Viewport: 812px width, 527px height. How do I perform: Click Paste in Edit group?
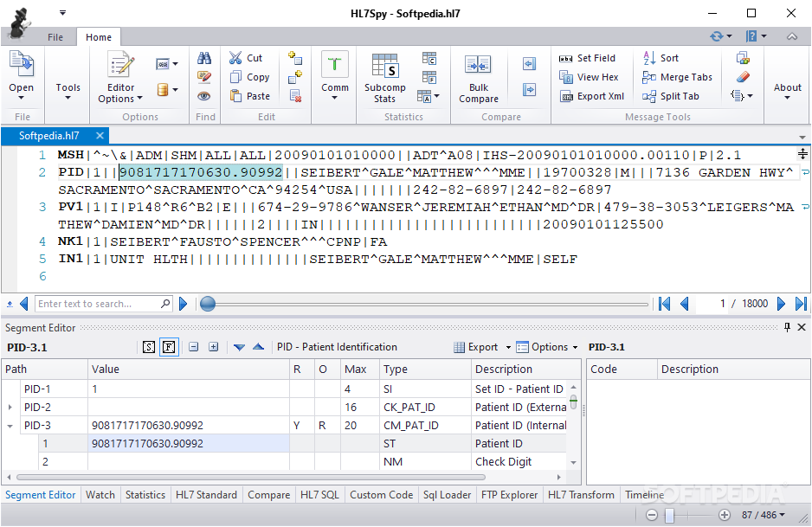pyautogui.click(x=250, y=96)
